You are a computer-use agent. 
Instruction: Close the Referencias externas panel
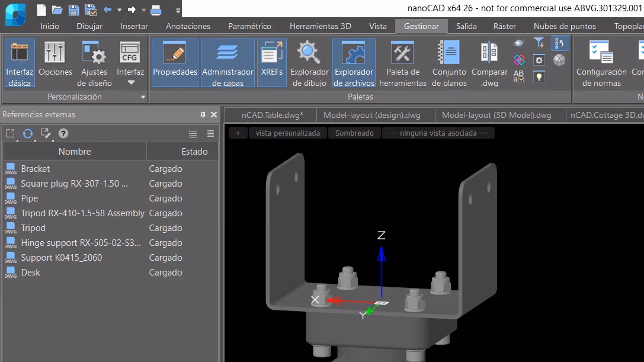[x=214, y=114]
